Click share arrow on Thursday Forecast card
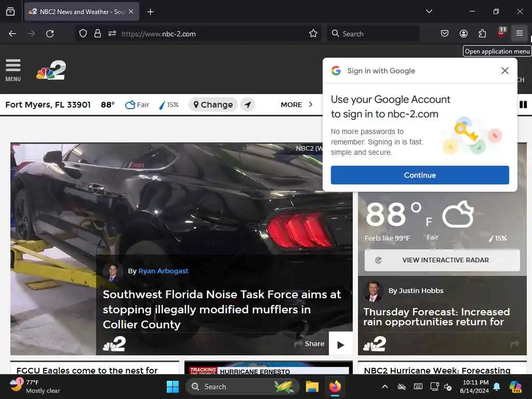532x399 pixels. pyautogui.click(x=514, y=344)
